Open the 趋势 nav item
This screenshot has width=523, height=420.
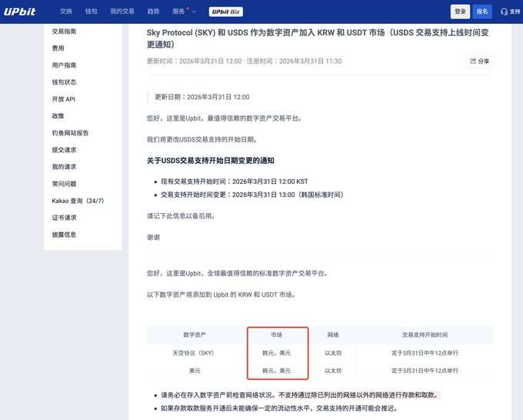coord(153,12)
